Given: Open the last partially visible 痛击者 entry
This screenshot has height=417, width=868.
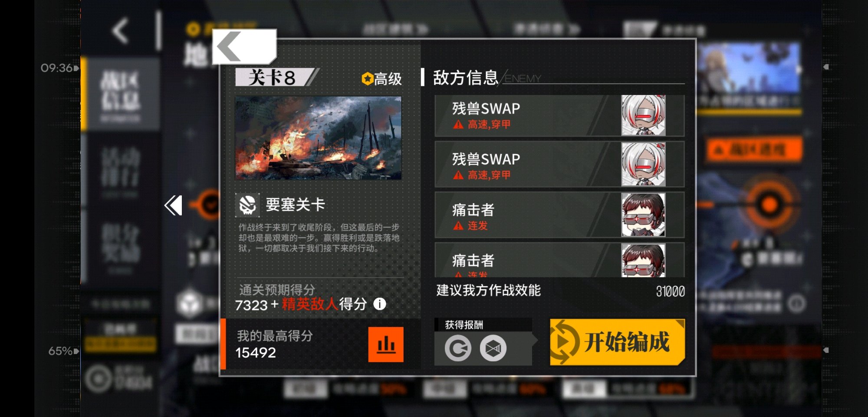Looking at the screenshot, I should [x=559, y=260].
